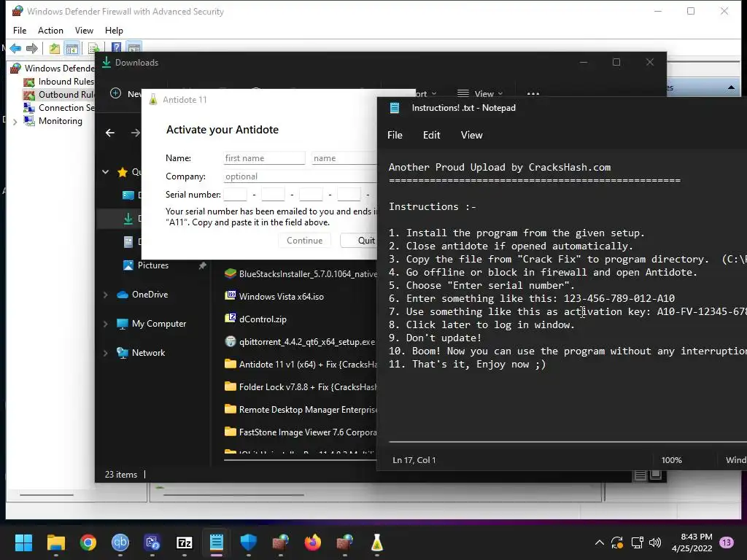747x560 pixels.
Task: Open the Firewall window File menu
Action: click(20, 31)
